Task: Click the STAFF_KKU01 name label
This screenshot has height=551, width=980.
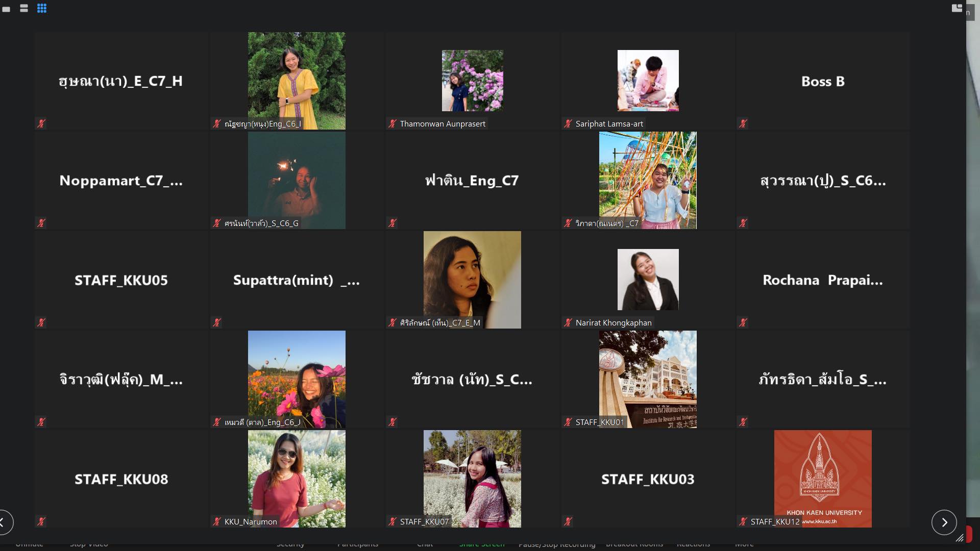Action: click(x=600, y=422)
